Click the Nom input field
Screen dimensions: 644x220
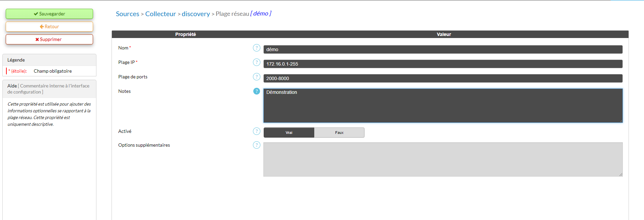442,49
